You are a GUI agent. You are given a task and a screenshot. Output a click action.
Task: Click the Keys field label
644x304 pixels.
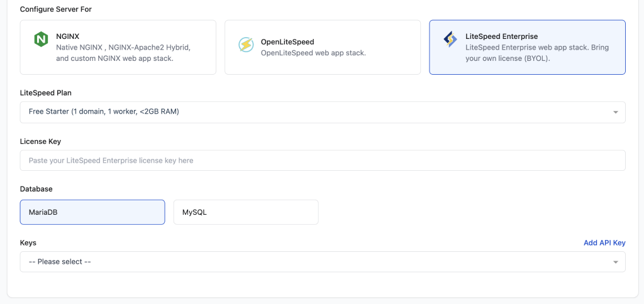tap(28, 243)
